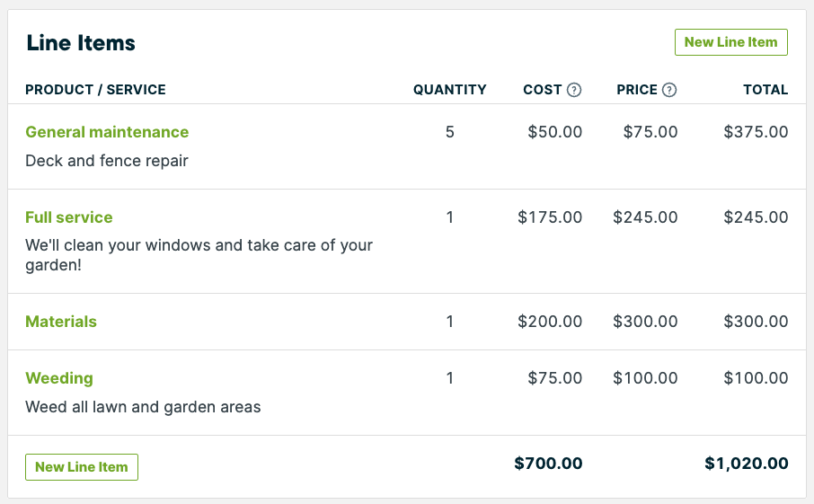Open the General maintenance line item
Image resolution: width=814 pixels, height=504 pixels.
point(107,132)
